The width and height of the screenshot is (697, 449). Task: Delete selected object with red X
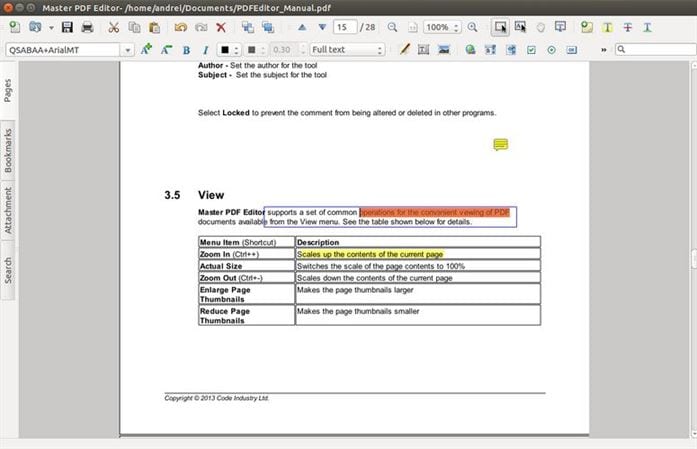(x=221, y=27)
